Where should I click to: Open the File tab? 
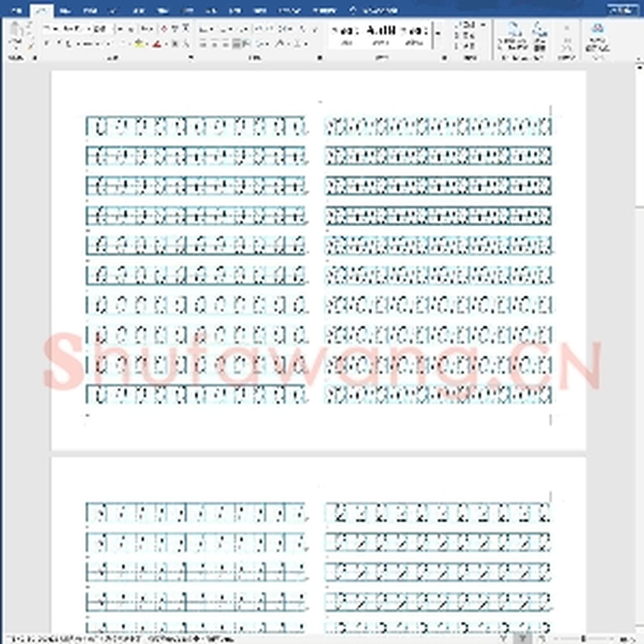(16, 10)
